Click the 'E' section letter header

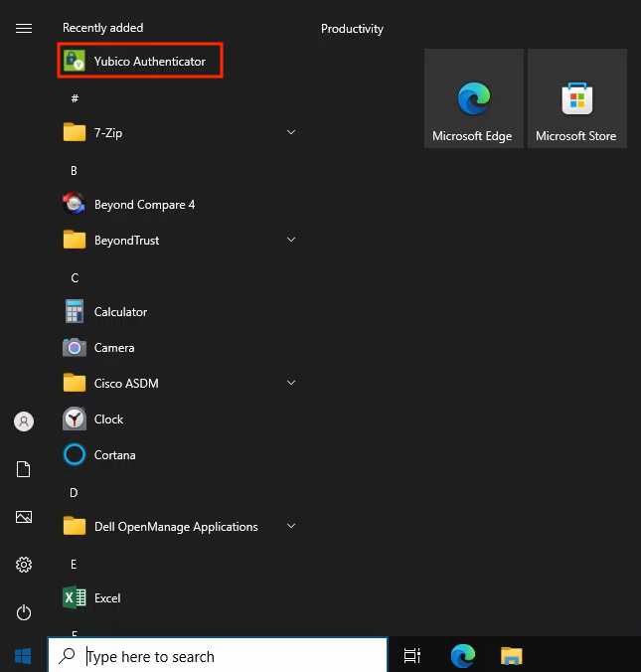click(x=74, y=565)
